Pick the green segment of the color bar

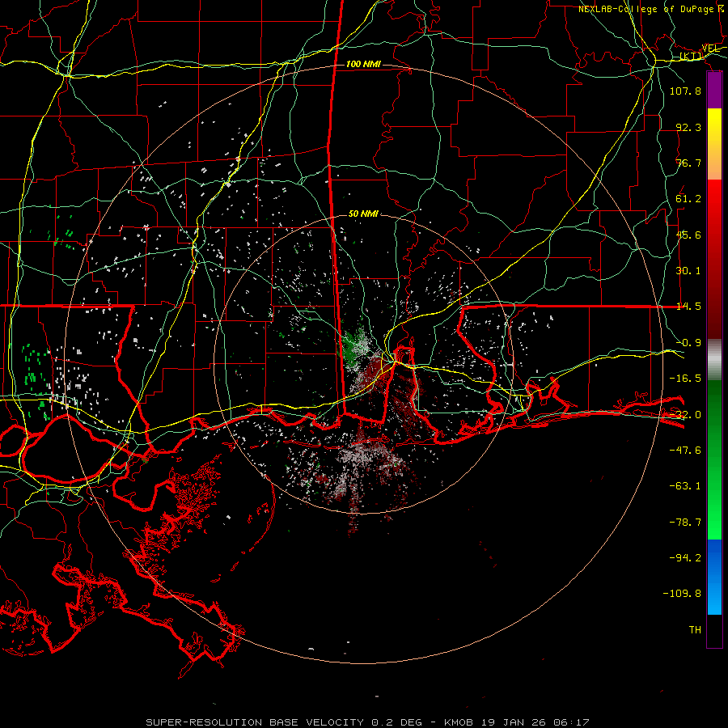tap(714, 459)
